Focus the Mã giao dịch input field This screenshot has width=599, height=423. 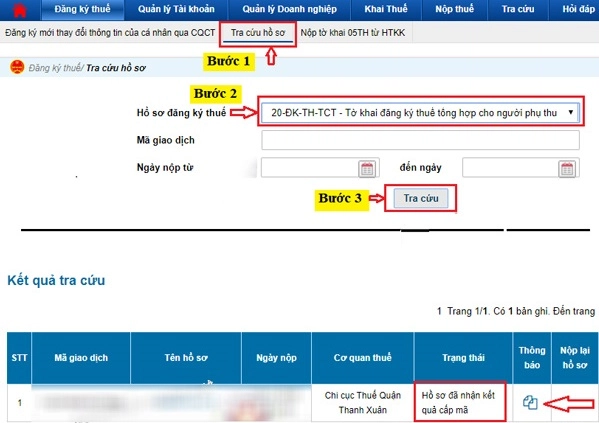coord(420,140)
